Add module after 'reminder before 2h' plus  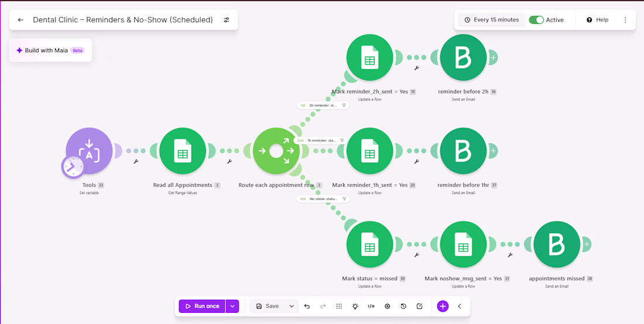pyautogui.click(x=494, y=57)
